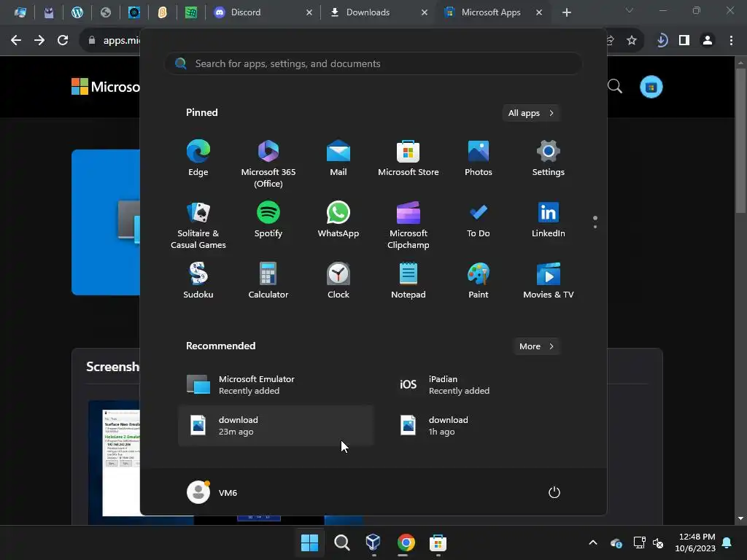The height and width of the screenshot is (560, 747).
Task: Open the To Do app
Action: tap(479, 219)
